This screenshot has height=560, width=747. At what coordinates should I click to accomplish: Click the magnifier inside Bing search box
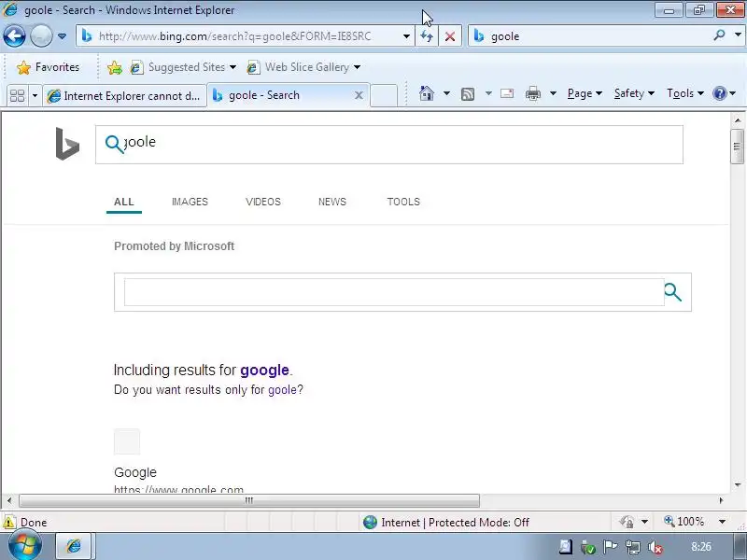[114, 144]
